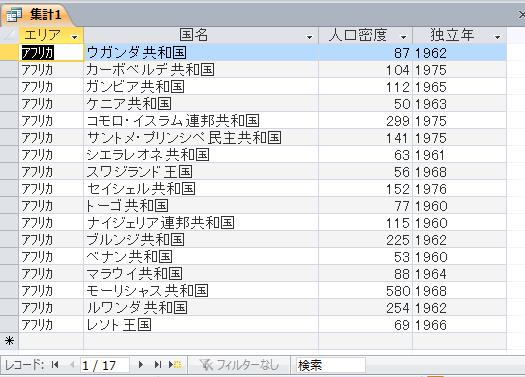The height and width of the screenshot is (377, 525).
Task: Select the セイシェル共和国 cell
Action: point(201,189)
